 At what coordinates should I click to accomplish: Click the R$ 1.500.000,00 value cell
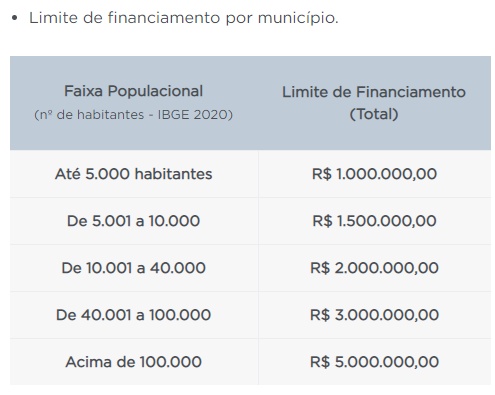[374, 221]
